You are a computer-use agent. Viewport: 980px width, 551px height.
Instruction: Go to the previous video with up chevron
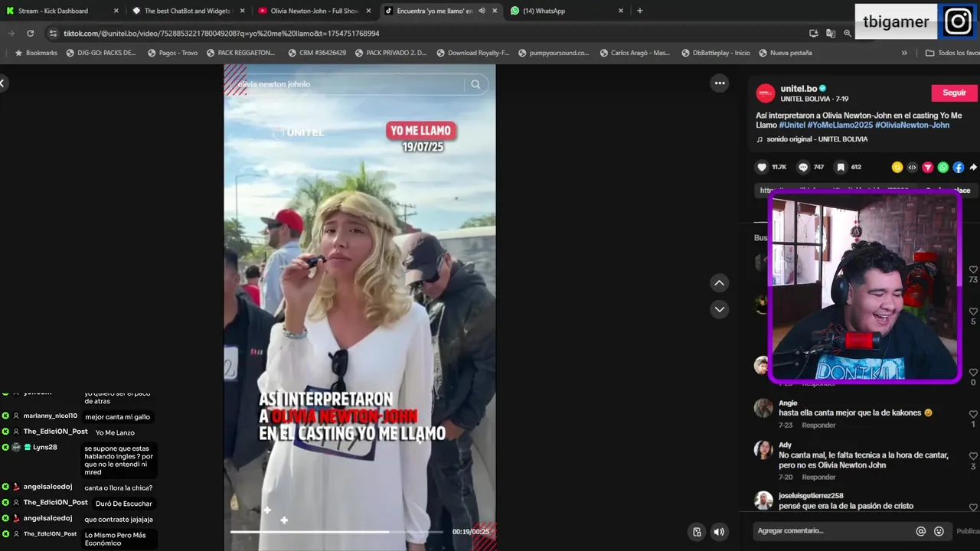tap(719, 283)
